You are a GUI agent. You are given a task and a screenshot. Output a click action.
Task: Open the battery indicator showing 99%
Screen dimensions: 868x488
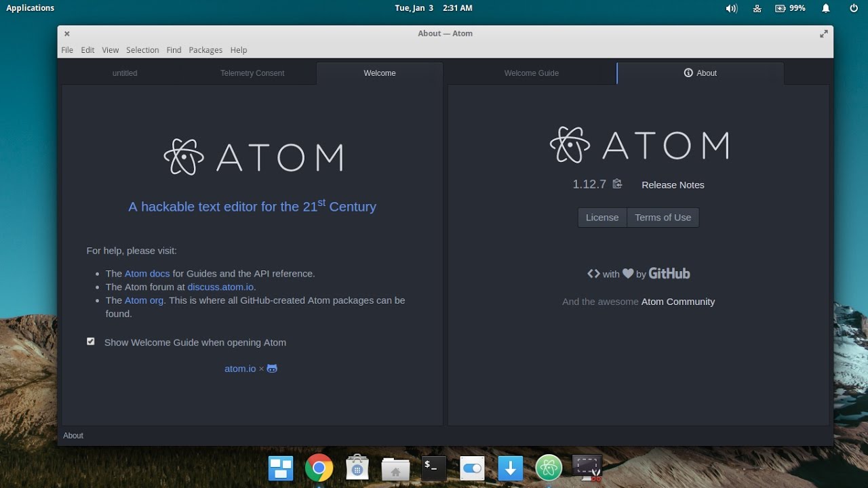click(x=790, y=8)
